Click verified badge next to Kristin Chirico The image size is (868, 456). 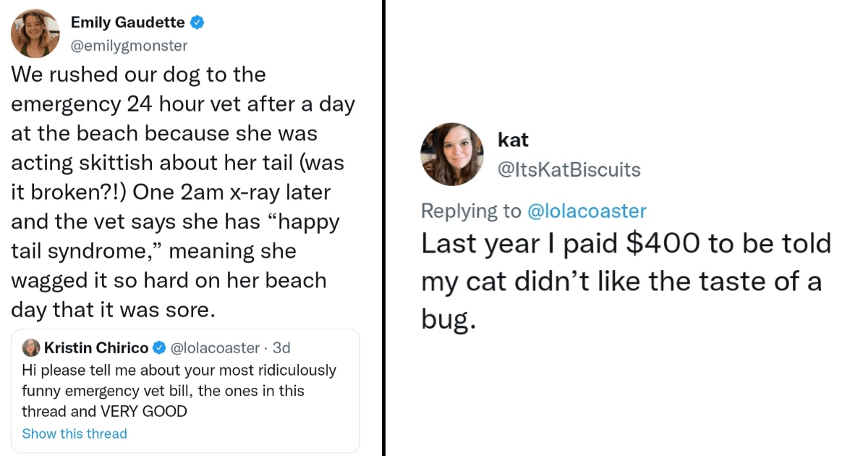click(158, 348)
